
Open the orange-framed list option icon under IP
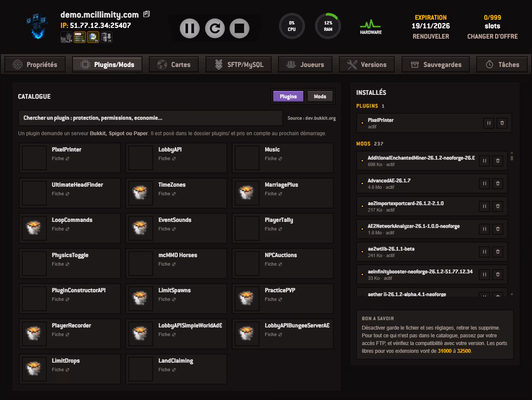pyautogui.click(x=80, y=37)
